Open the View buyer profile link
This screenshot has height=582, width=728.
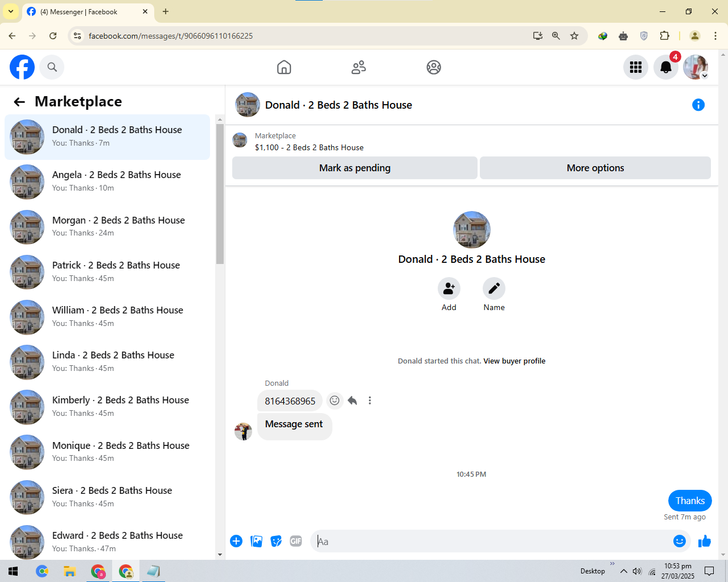click(515, 361)
